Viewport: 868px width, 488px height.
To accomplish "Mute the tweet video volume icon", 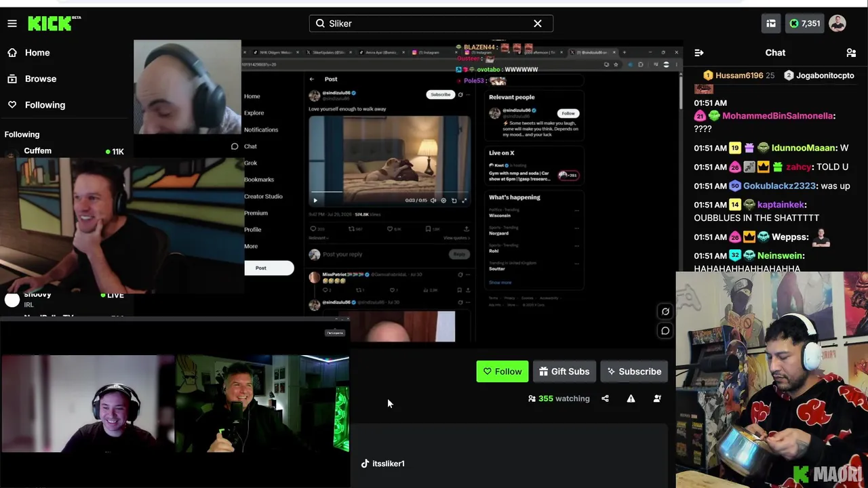I will coord(433,201).
